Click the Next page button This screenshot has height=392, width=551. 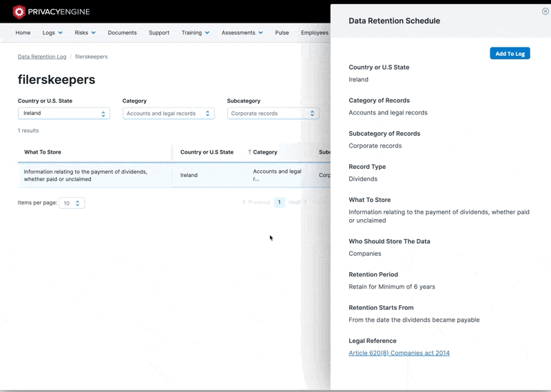(298, 202)
